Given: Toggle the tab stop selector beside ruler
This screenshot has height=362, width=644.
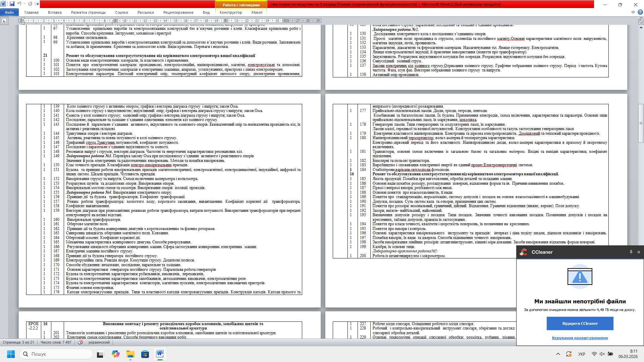Looking at the screenshot, I should (x=4, y=21).
